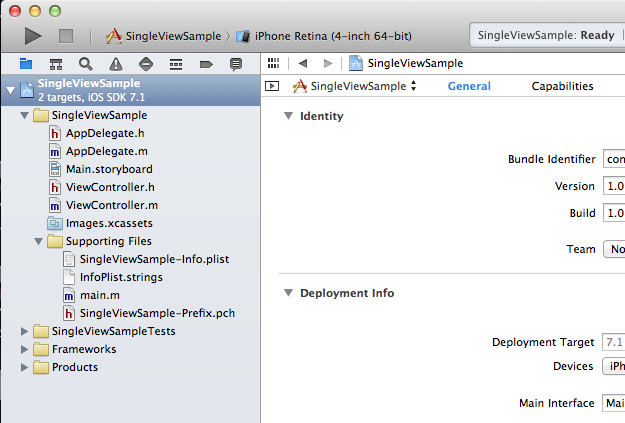Open the related items grid menu
The image size is (625, 423).
click(273, 63)
